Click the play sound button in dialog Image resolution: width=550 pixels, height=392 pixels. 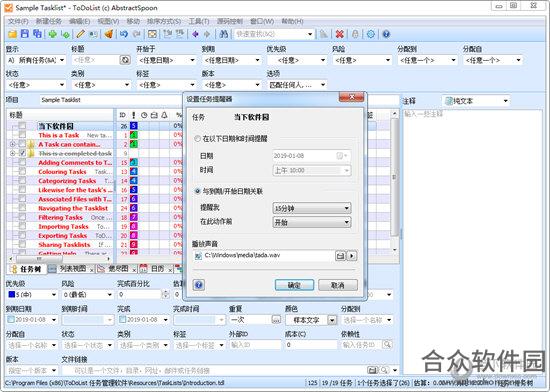[352, 256]
